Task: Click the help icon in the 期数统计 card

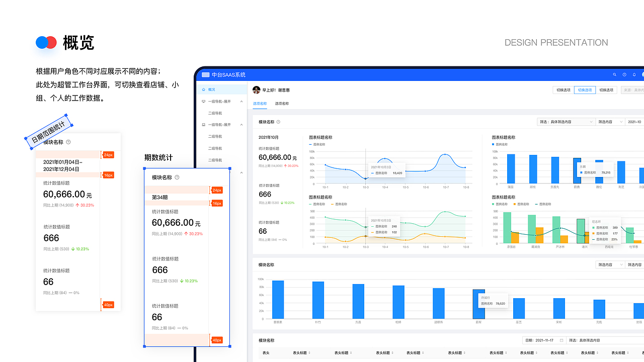Action: pos(177,177)
